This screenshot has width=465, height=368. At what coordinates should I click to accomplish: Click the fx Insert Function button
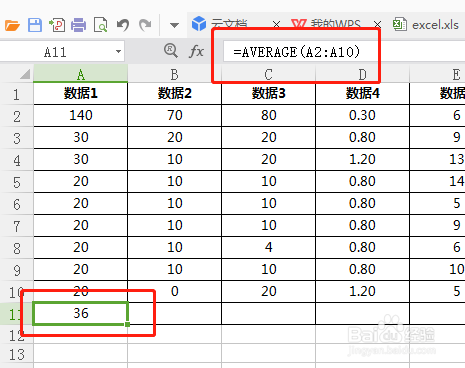[196, 52]
